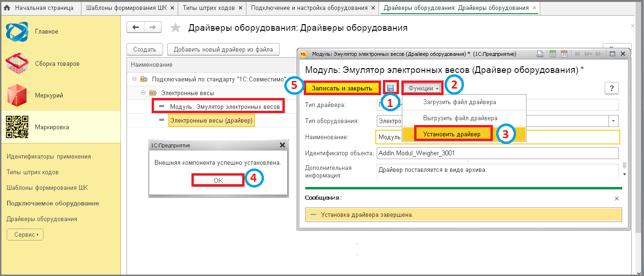This screenshot has width=644, height=276.
Task: Expand the Тип оборудования combo box arrow
Action: (614, 121)
